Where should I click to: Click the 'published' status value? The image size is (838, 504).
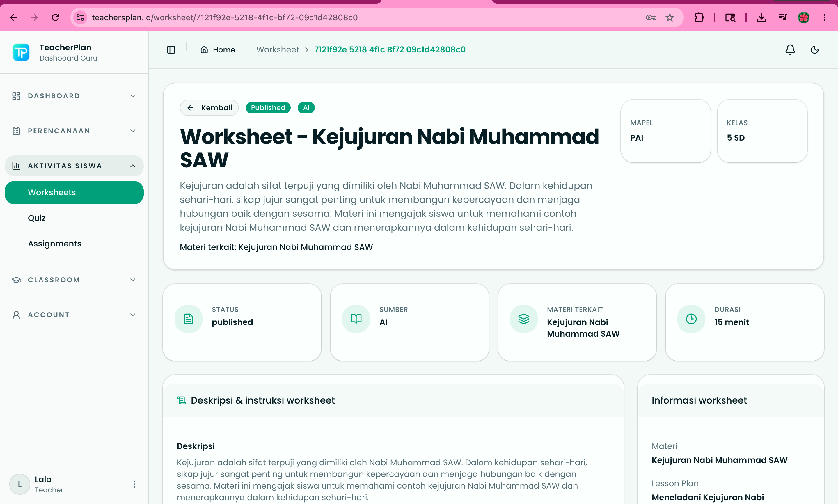point(232,322)
